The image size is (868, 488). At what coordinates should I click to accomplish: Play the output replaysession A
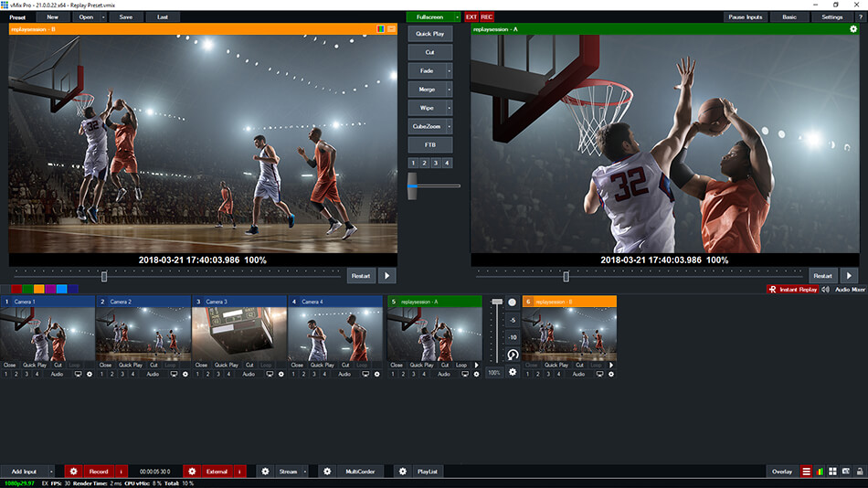pyautogui.click(x=849, y=276)
